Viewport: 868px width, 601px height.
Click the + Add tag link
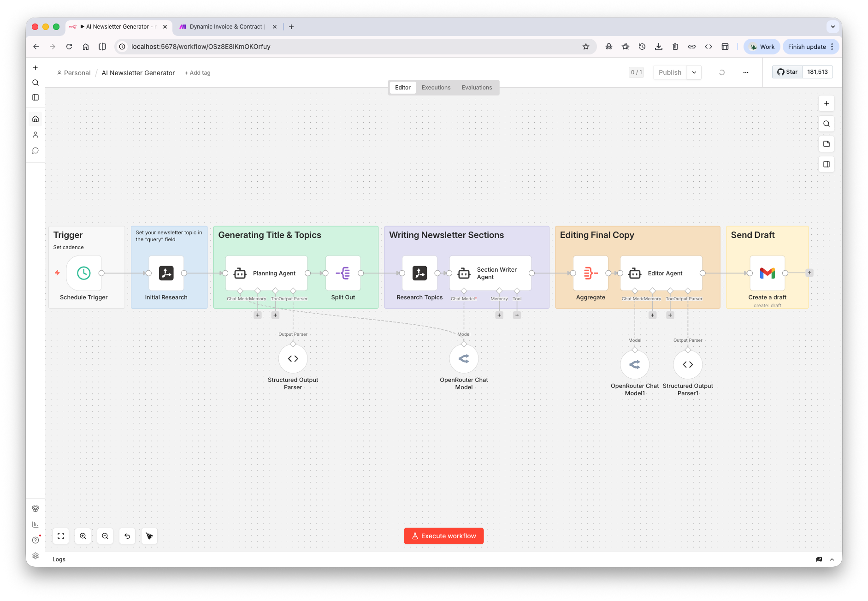click(197, 72)
